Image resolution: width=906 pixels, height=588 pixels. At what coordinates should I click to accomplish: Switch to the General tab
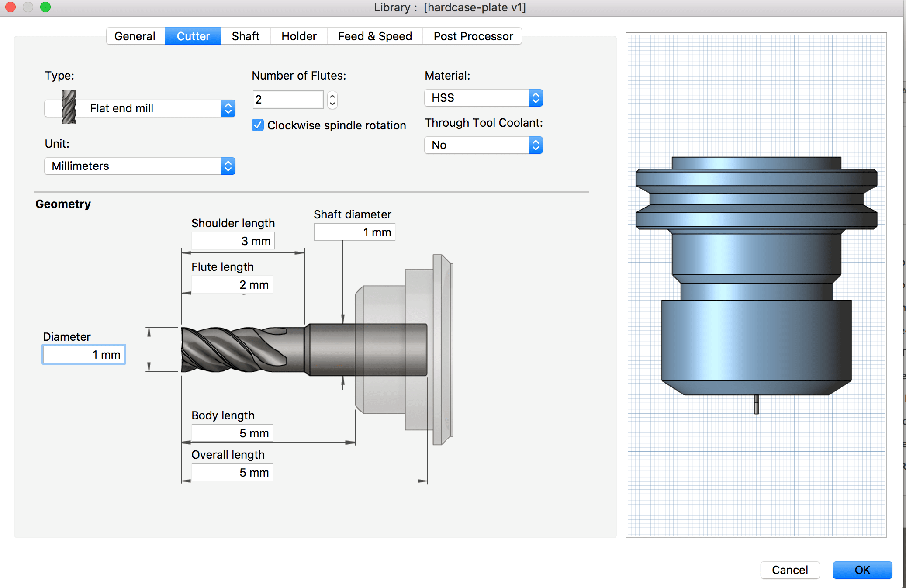[135, 36]
